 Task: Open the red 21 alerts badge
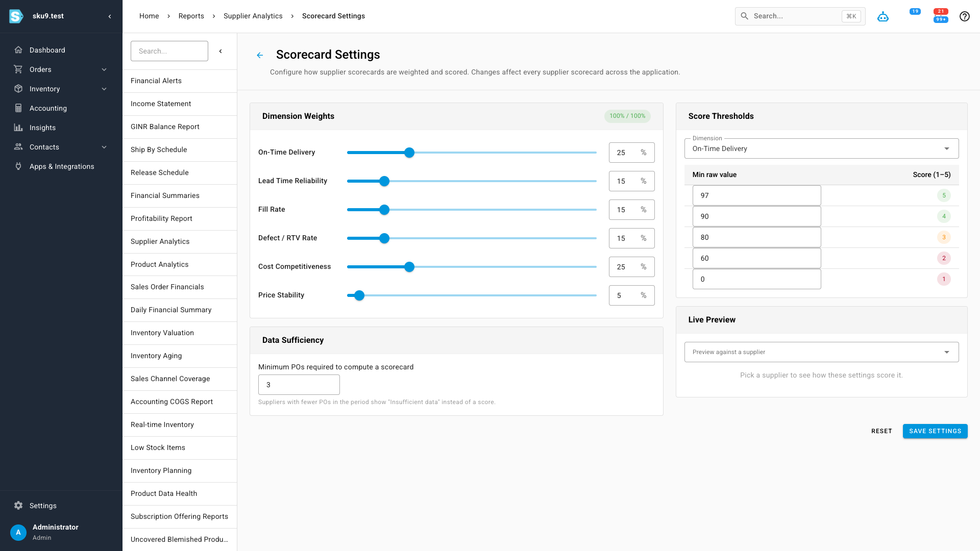[x=941, y=11]
